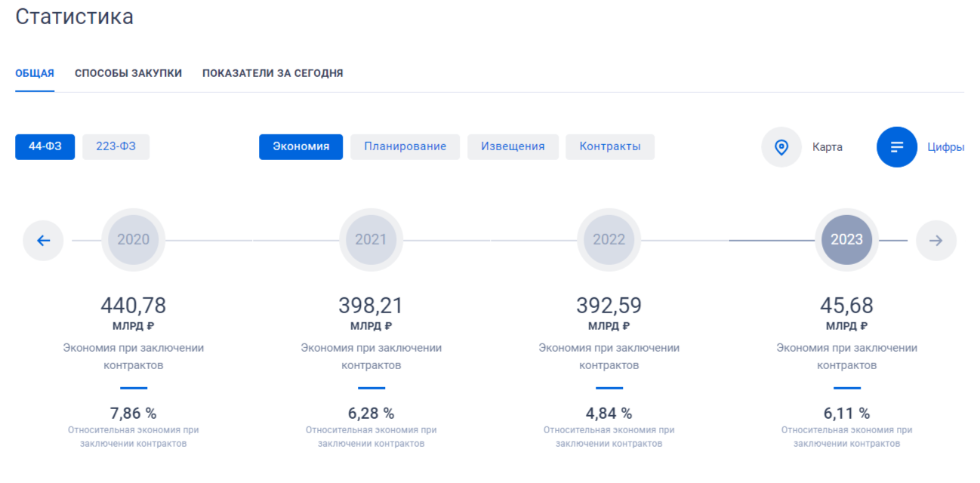Click the Карта view label
The height and width of the screenshot is (483, 980).
point(827,147)
